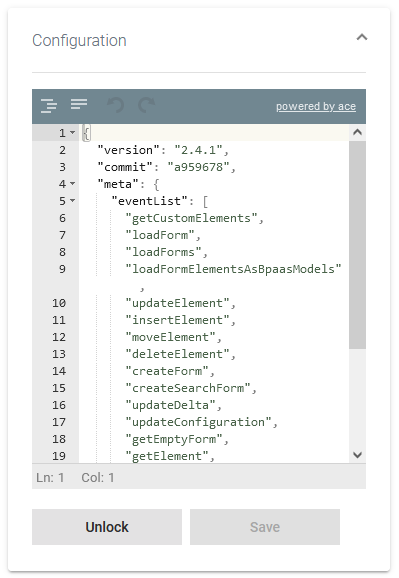
Task: Click the Unlock button
Action: click(107, 527)
